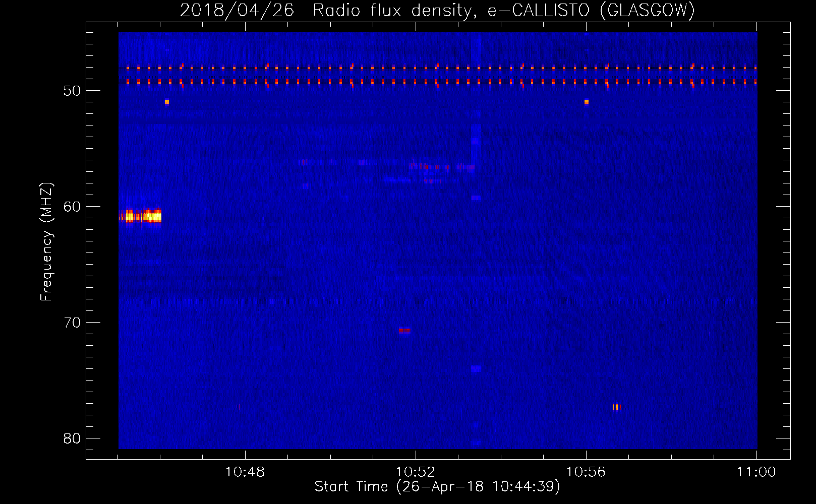Click the 60 frequency tick label

pos(72,207)
